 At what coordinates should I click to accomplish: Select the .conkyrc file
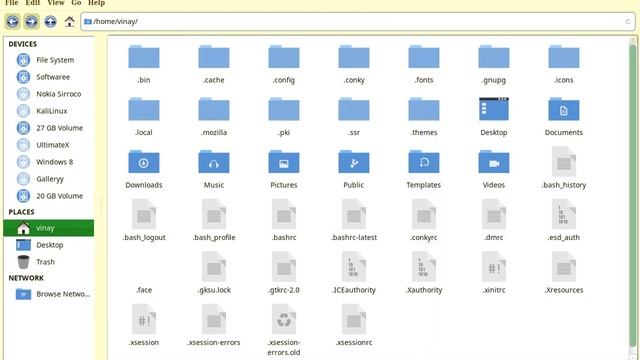click(x=424, y=214)
